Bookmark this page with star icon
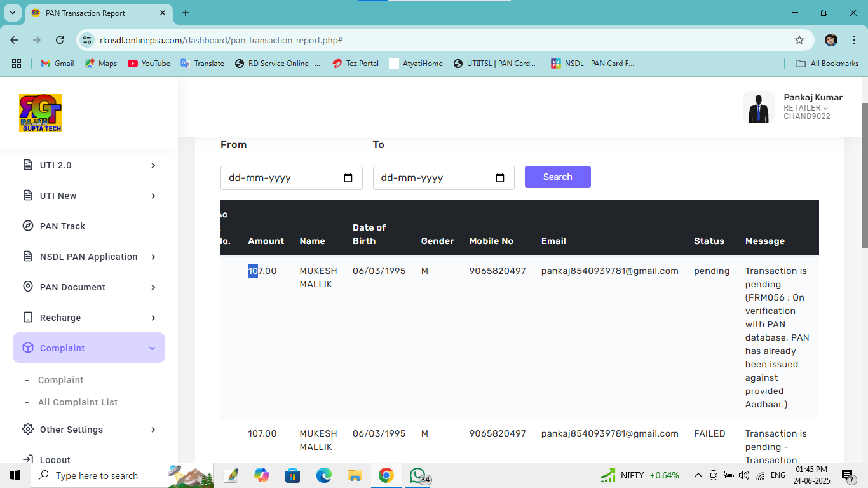 pos(799,40)
